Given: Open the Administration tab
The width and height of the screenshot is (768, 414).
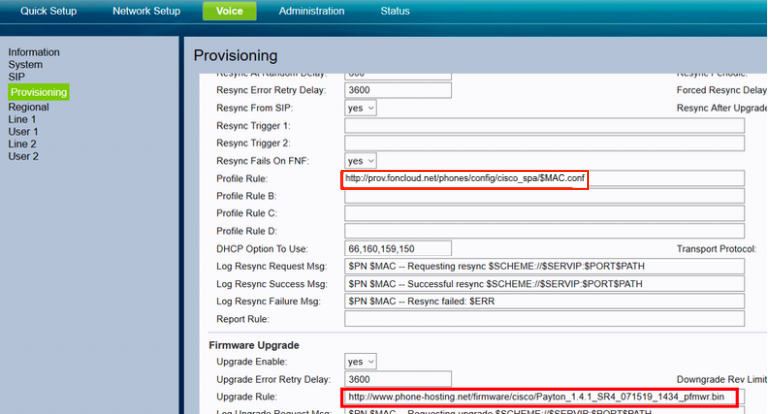Looking at the screenshot, I should (312, 11).
